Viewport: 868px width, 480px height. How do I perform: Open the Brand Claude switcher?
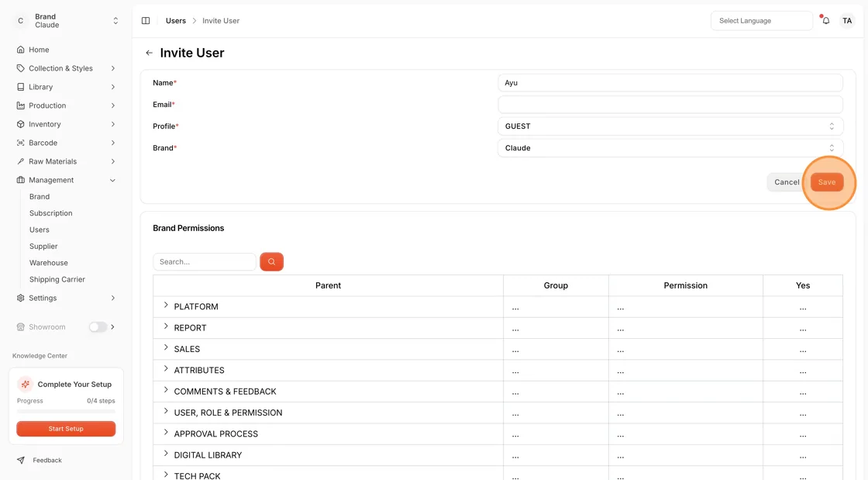click(66, 20)
